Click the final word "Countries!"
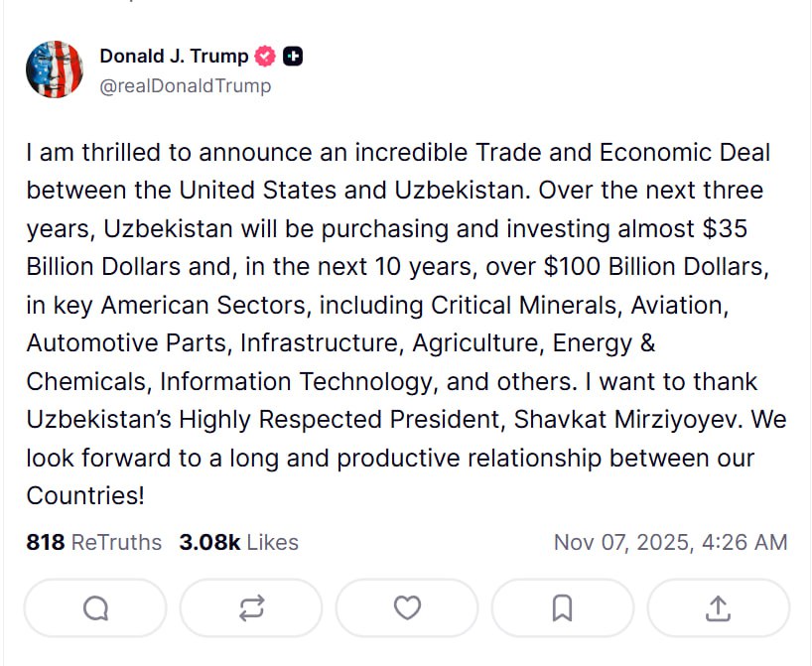 tap(85, 495)
